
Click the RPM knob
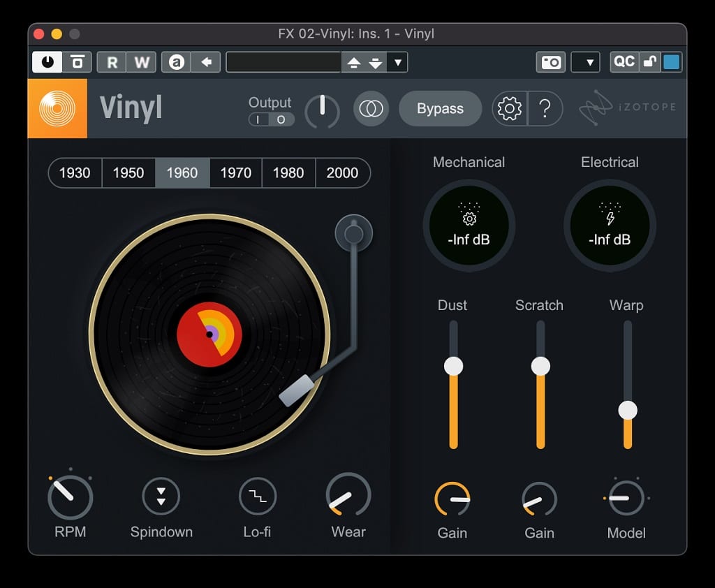71,497
